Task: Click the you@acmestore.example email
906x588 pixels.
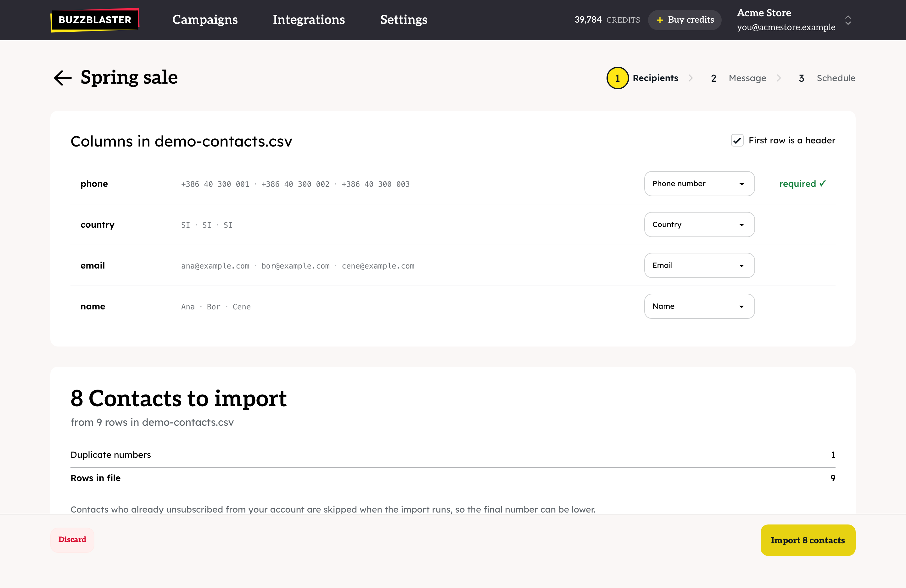Action: pos(786,27)
